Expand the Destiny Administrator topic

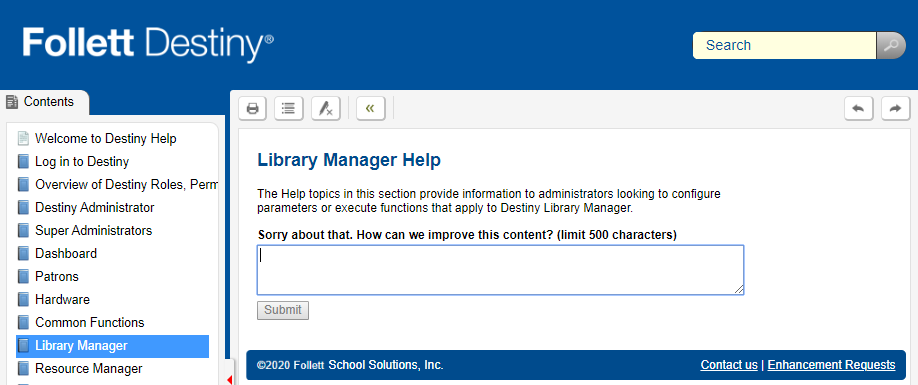pyautogui.click(x=95, y=208)
